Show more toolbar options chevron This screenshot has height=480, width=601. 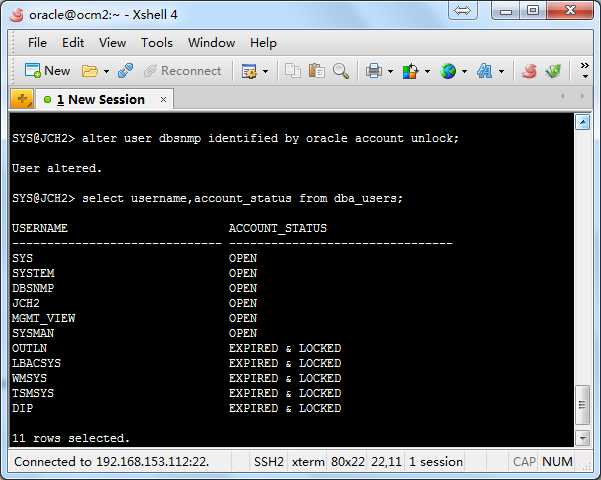tap(585, 70)
